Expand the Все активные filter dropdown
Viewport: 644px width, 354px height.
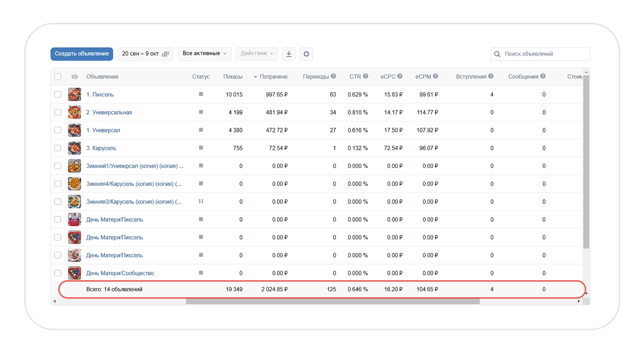pos(204,54)
